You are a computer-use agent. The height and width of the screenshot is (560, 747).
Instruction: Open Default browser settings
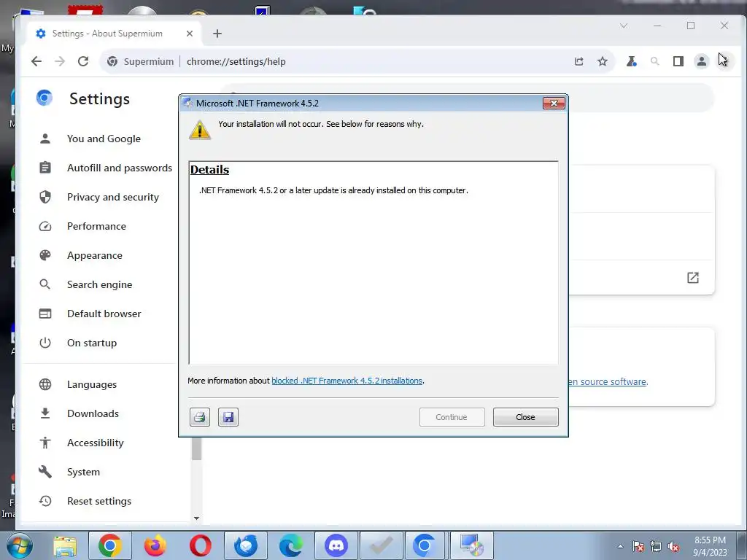pyautogui.click(x=104, y=314)
